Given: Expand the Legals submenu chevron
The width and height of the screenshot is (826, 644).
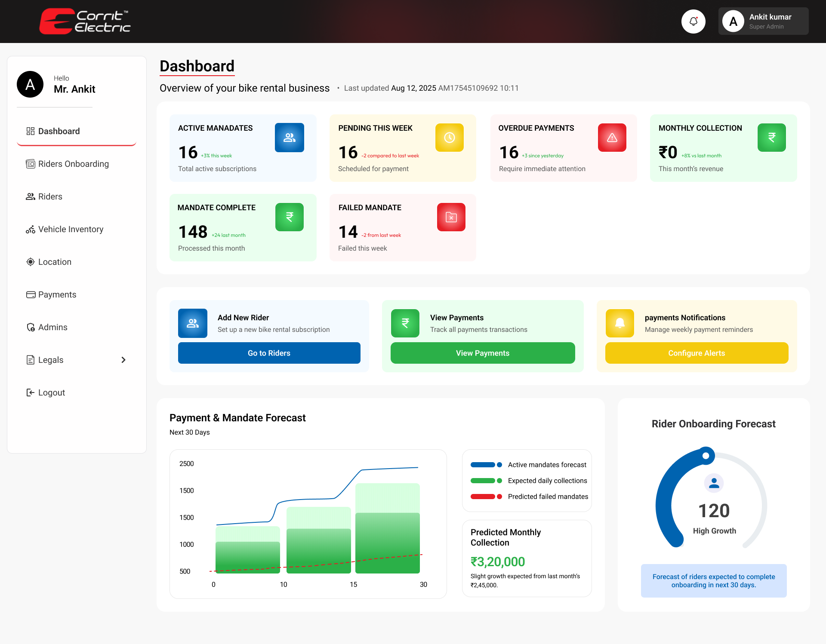Looking at the screenshot, I should pyautogui.click(x=123, y=360).
